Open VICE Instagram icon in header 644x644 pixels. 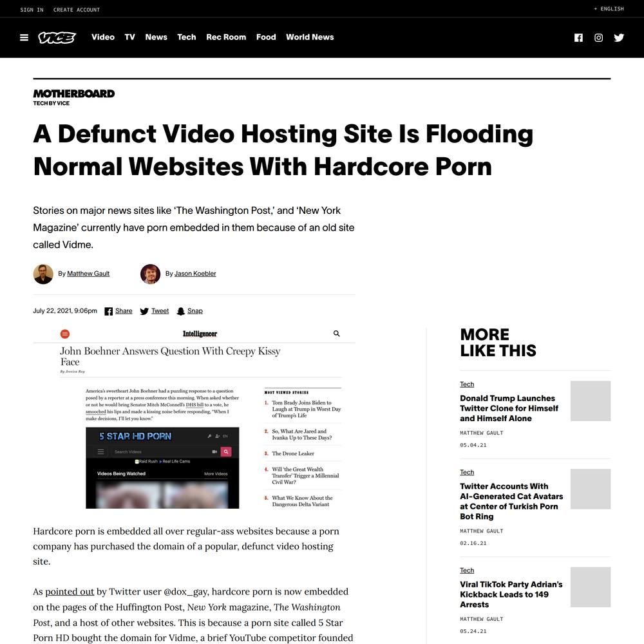tap(598, 38)
